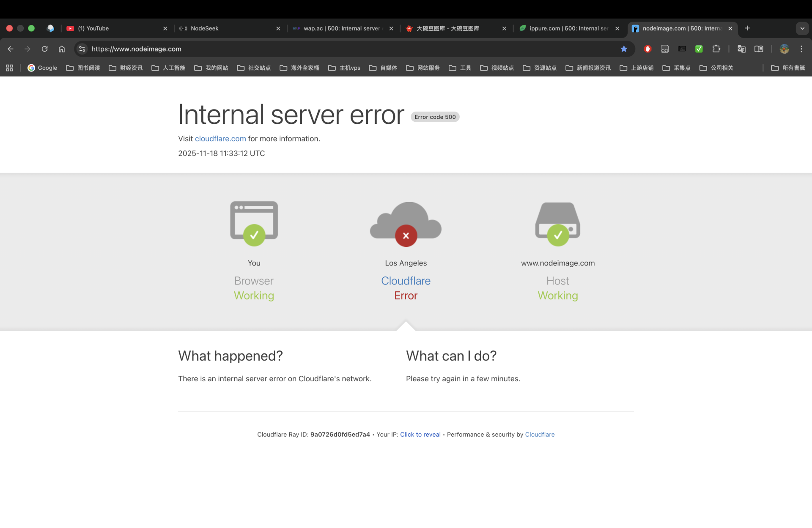
Task: Open the 视频站点 bookmark folder
Action: coord(497,68)
